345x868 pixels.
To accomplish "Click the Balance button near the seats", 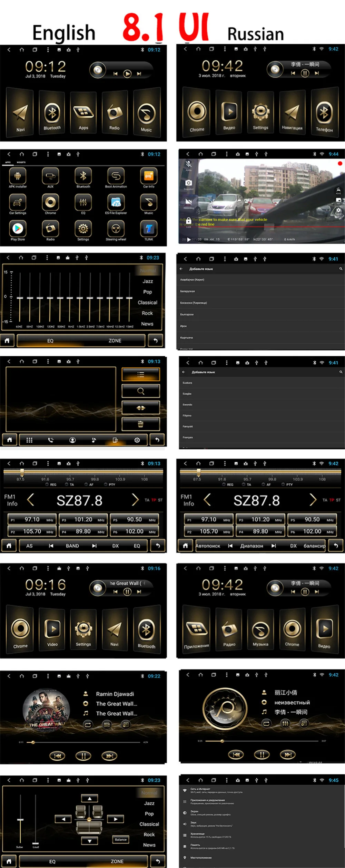I will [x=121, y=840].
